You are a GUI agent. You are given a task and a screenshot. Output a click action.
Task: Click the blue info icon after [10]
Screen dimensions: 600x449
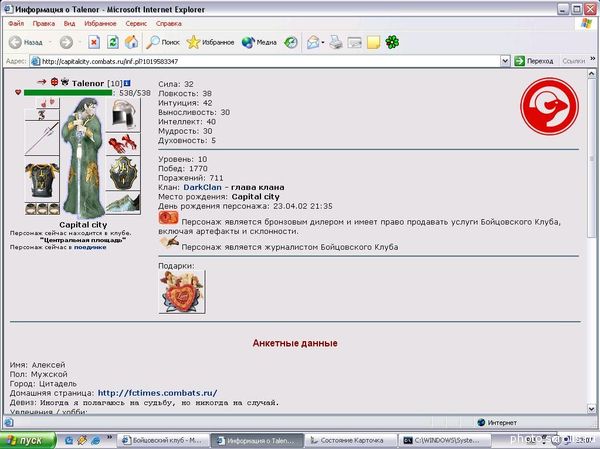tap(127, 83)
